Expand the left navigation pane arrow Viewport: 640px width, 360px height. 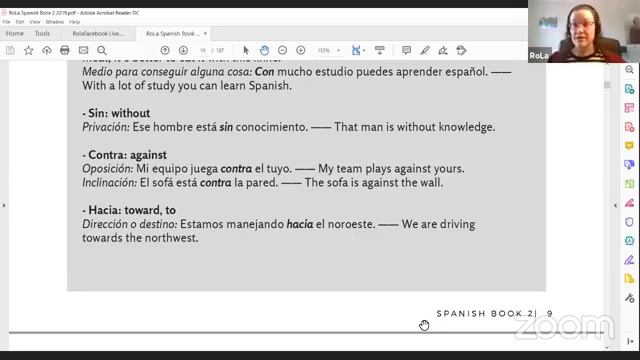[4, 205]
